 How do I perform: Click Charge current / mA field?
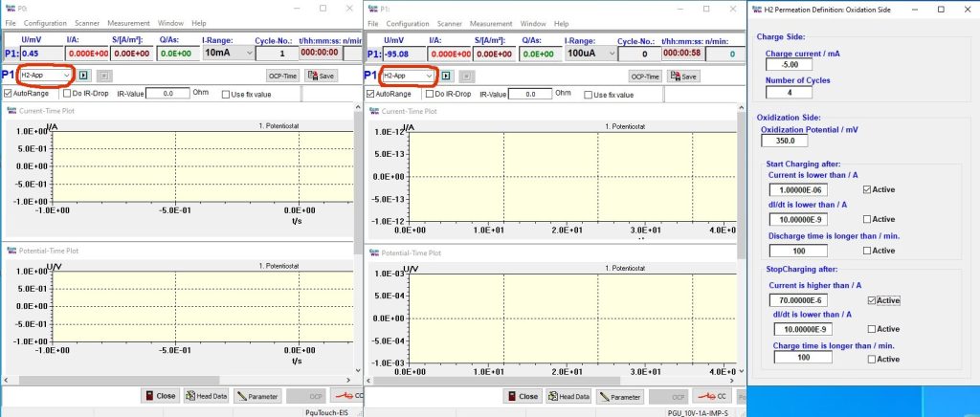click(789, 65)
